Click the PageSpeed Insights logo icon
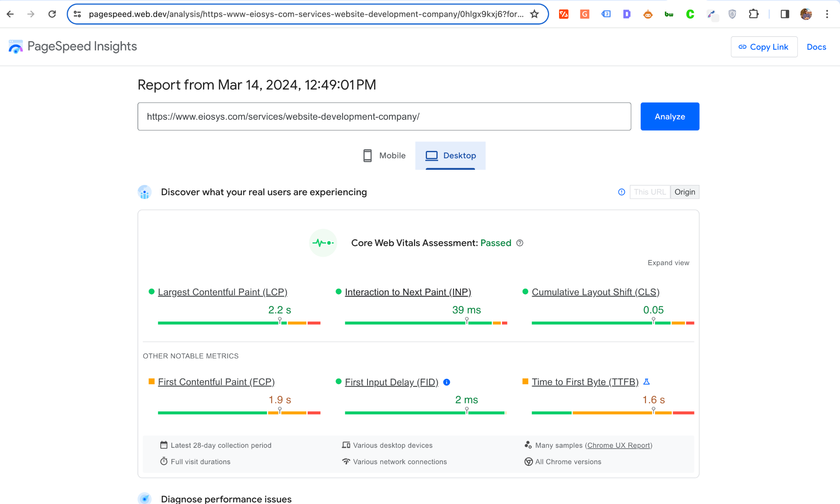 click(16, 47)
